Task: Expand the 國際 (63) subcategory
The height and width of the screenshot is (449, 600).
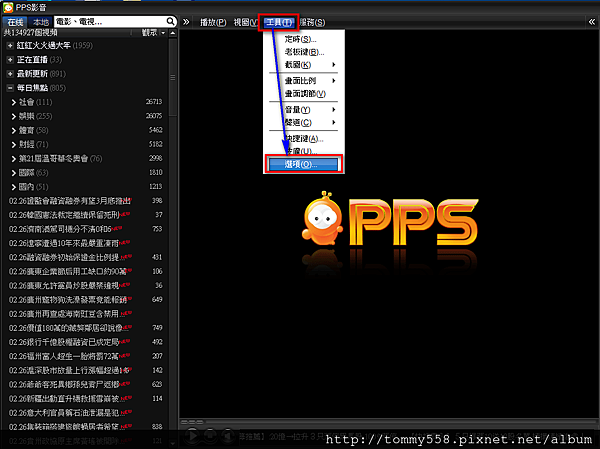Action: pyautogui.click(x=14, y=173)
